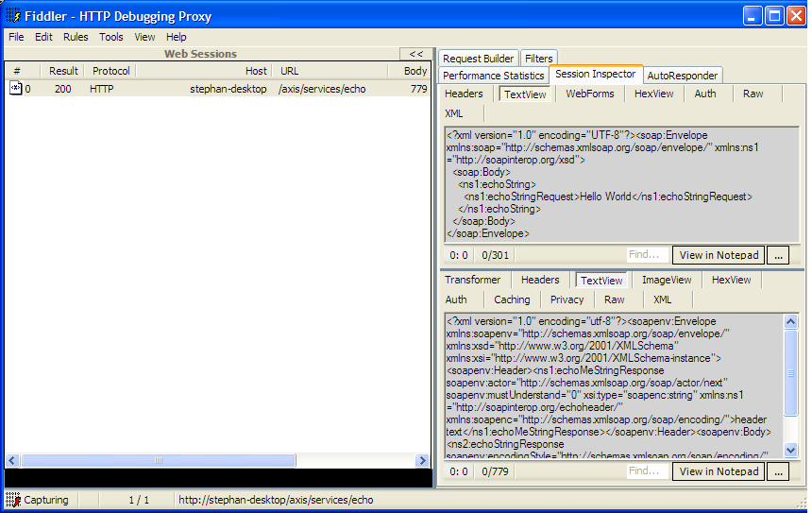
Task: Select request TextView tab
Action: pyautogui.click(x=525, y=94)
